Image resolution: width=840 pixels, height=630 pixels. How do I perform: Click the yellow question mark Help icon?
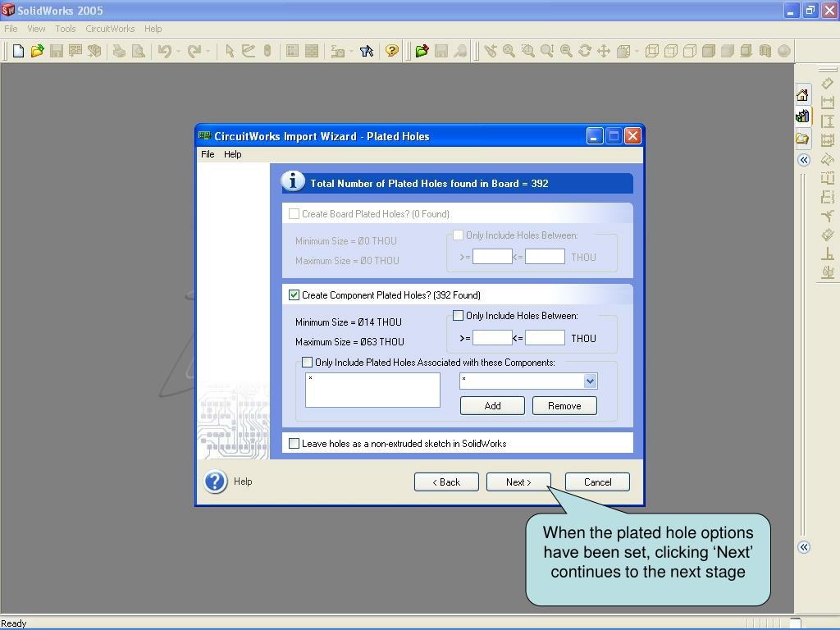tap(392, 51)
